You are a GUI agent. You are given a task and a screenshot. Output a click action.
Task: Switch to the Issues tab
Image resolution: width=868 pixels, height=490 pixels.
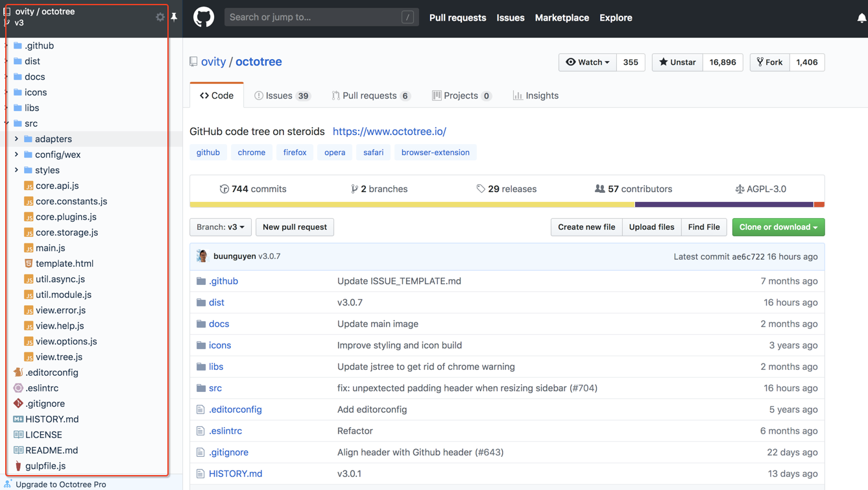point(282,95)
